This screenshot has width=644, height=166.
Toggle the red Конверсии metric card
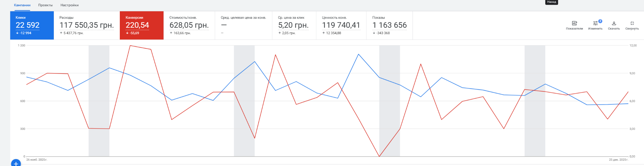point(142,25)
